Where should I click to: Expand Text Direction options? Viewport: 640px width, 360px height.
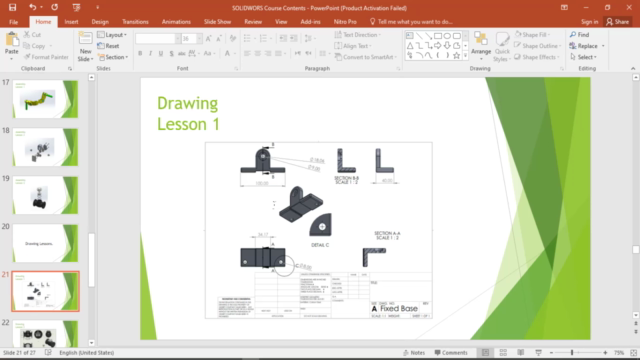click(x=358, y=35)
